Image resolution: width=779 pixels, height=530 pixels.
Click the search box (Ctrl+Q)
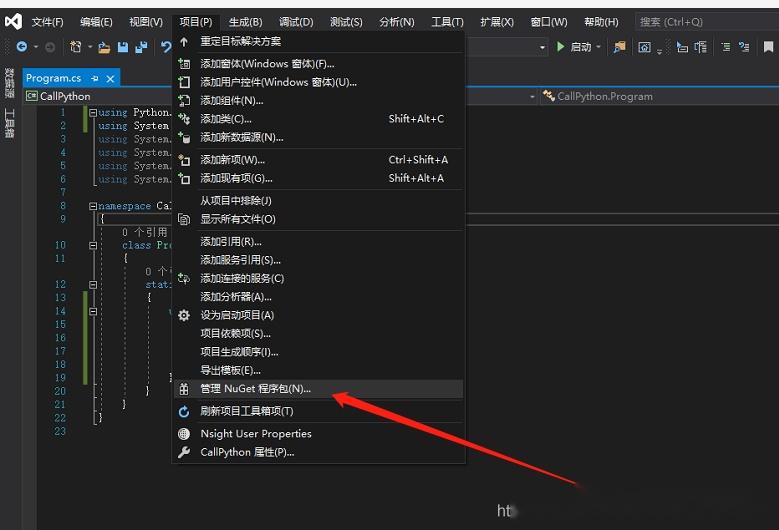pos(706,22)
